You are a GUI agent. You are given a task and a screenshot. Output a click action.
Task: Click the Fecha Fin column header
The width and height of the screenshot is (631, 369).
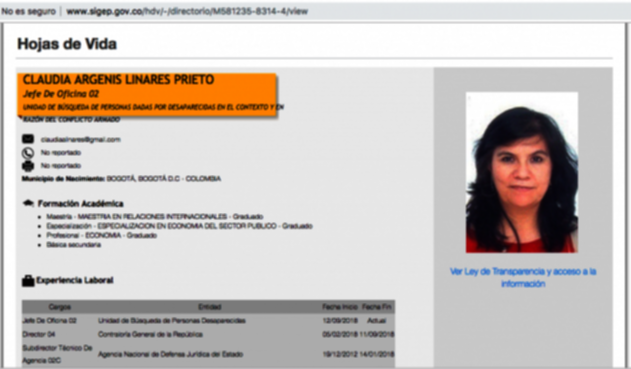click(376, 307)
